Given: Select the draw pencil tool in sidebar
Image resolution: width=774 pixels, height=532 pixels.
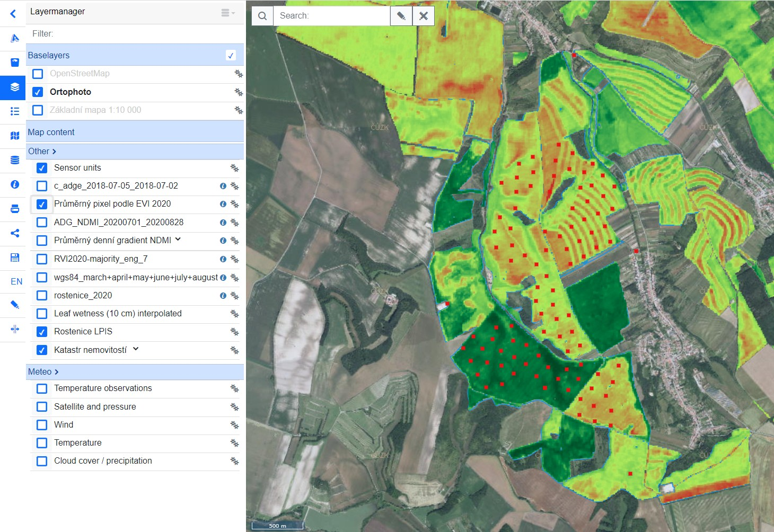Looking at the screenshot, I should 15,305.
